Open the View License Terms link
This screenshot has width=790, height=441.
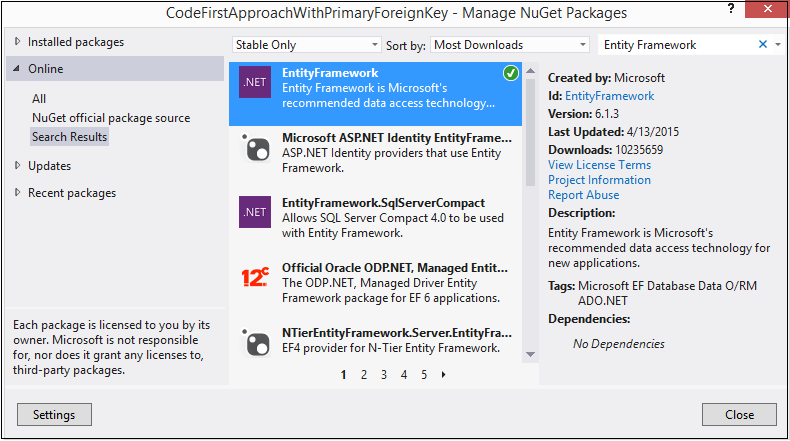pyautogui.click(x=599, y=165)
